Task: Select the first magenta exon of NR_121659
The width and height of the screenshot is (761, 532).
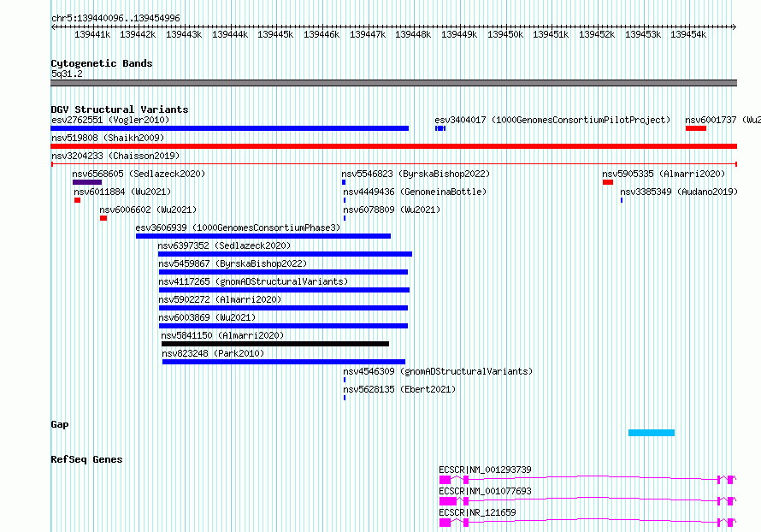Action: (x=445, y=523)
